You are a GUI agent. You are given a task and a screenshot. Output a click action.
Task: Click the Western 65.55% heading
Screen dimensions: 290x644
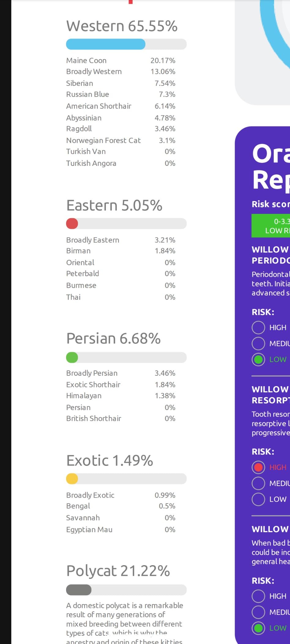(122, 26)
